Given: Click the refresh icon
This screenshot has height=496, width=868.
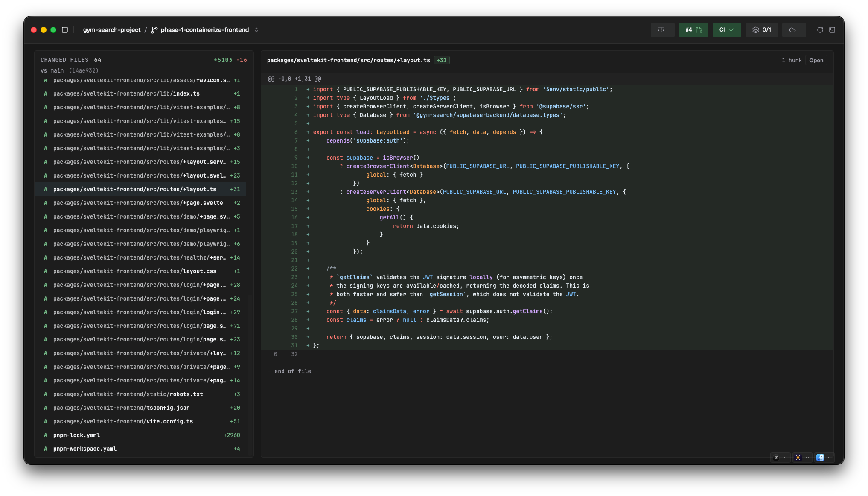Looking at the screenshot, I should (820, 30).
